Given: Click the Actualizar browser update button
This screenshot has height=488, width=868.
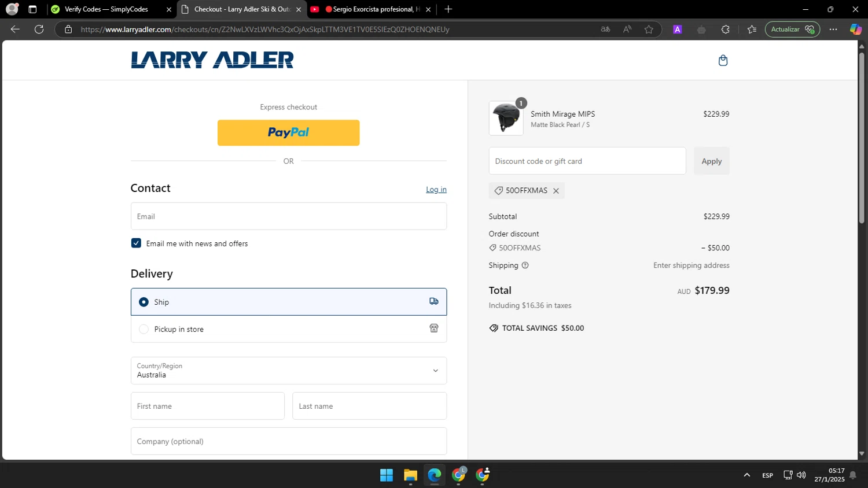Looking at the screenshot, I should point(792,29).
